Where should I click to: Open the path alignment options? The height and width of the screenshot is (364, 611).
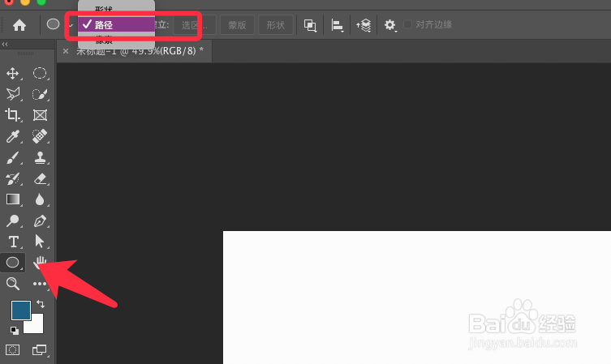[x=337, y=26]
